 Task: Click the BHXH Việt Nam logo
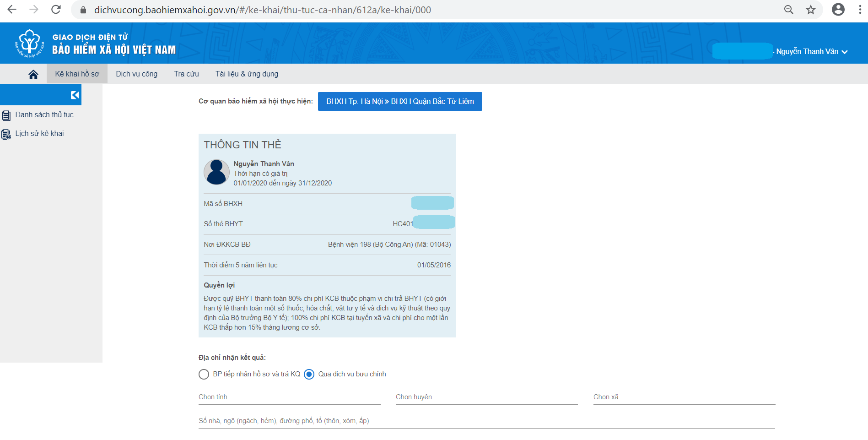click(x=30, y=43)
